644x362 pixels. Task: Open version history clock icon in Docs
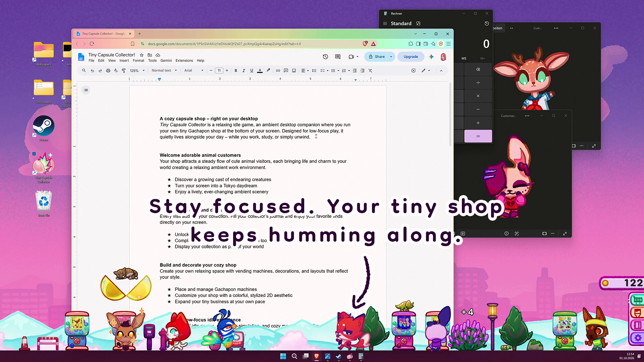(x=325, y=57)
